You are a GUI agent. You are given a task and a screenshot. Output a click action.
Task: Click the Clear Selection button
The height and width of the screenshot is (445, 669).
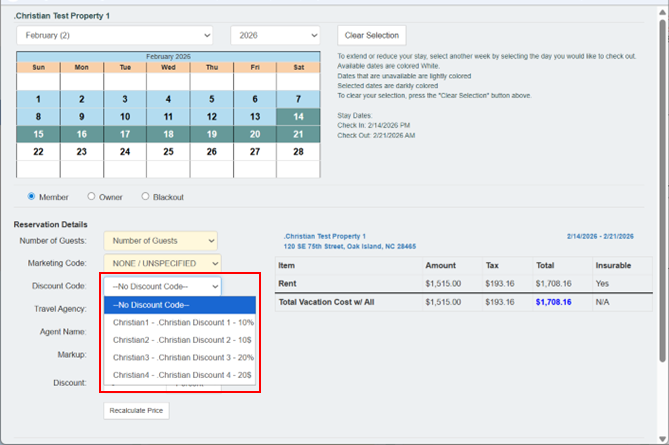click(371, 35)
